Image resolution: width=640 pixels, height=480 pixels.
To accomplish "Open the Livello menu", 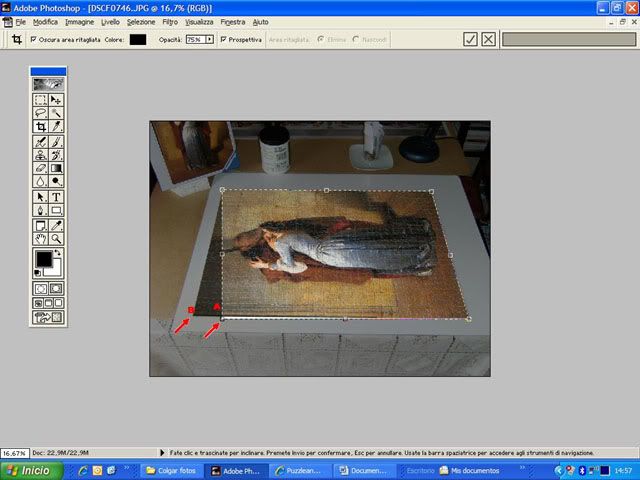I will (x=110, y=22).
